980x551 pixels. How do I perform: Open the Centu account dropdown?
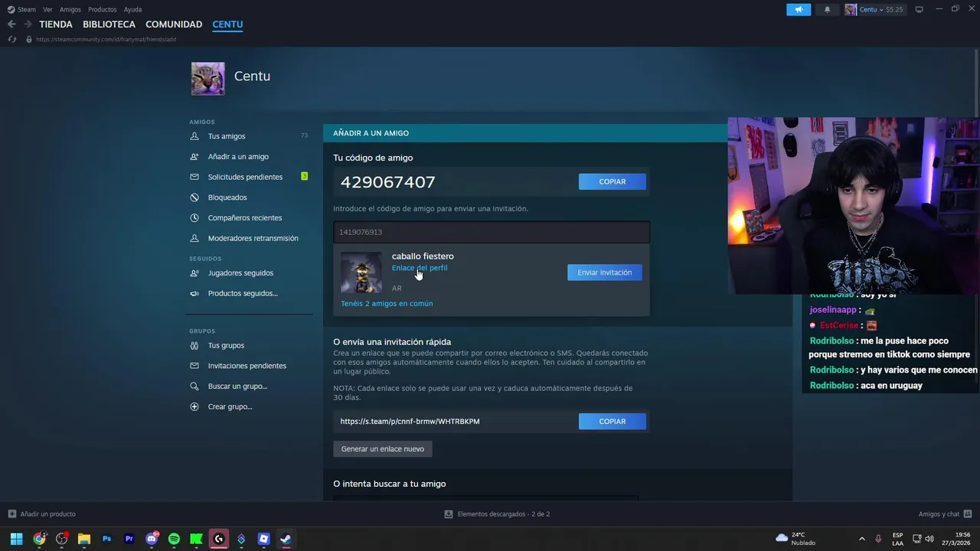(x=874, y=9)
